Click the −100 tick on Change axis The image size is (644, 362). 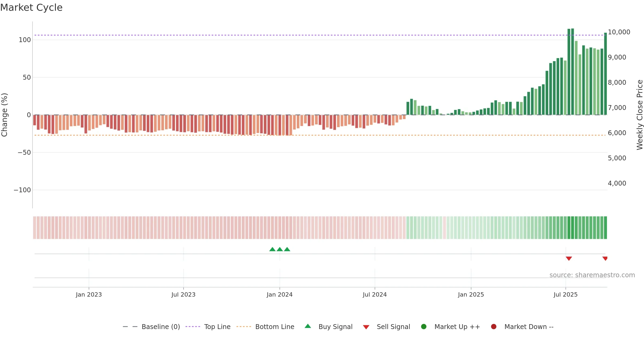point(22,190)
